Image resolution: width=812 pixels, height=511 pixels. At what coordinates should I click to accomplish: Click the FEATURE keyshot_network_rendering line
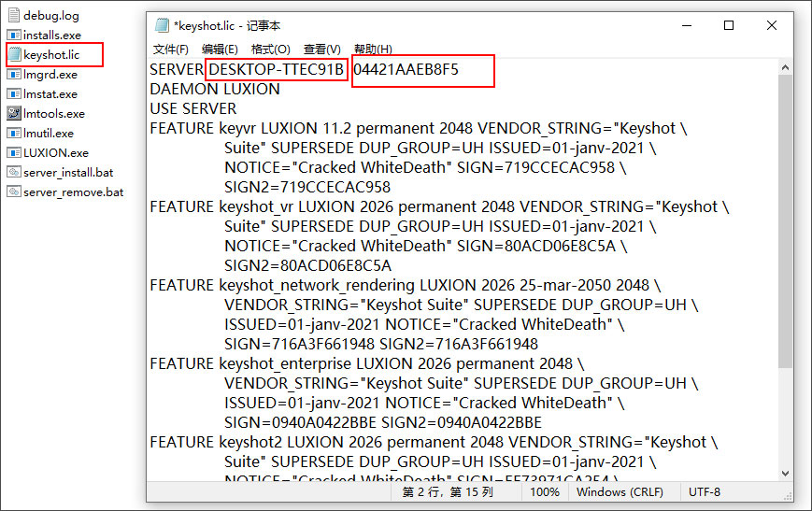tap(405, 285)
